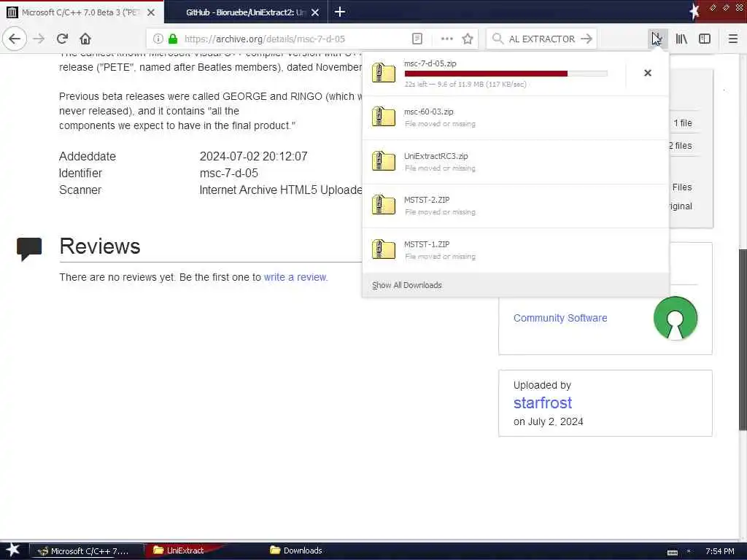747x560 pixels.
Task: Close the GitHub UniExtract2 tab
Action: [x=315, y=12]
